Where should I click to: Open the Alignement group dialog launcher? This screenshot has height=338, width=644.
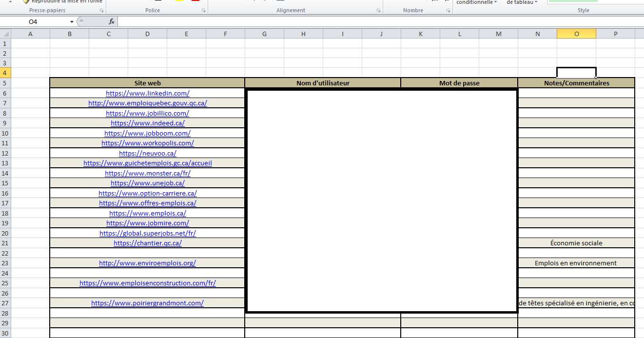378,10
